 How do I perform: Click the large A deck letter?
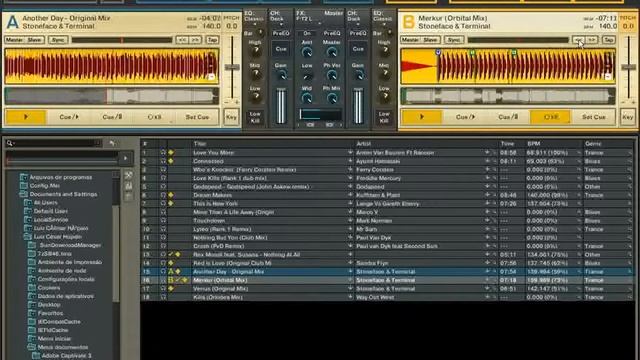(x=13, y=22)
